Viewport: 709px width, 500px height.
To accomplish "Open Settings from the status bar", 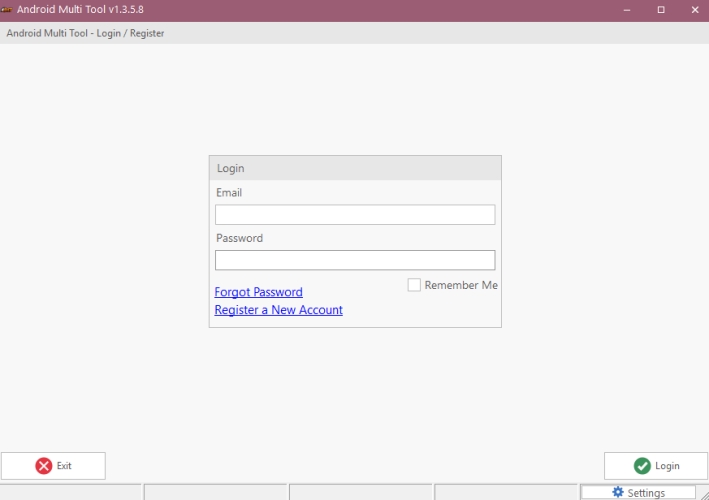I will (638, 492).
